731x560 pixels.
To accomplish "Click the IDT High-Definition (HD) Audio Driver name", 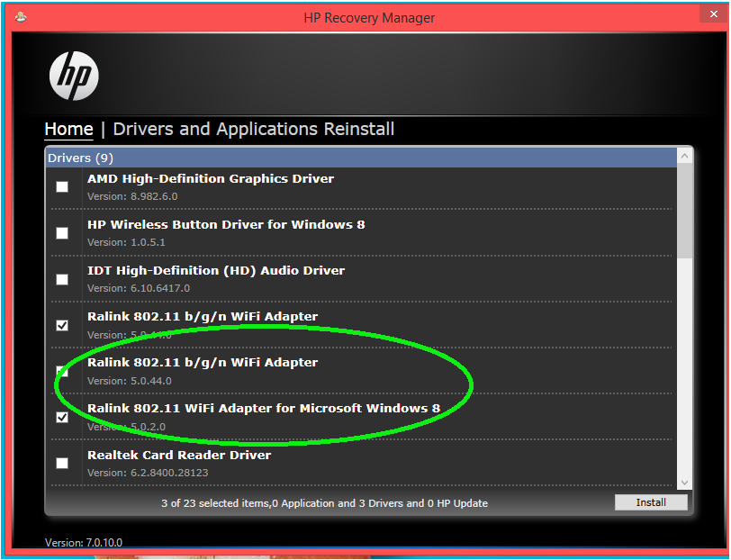I will 215,270.
